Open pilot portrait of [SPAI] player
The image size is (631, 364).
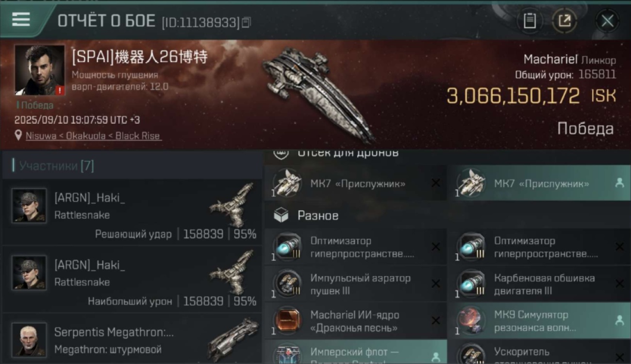click(x=39, y=70)
